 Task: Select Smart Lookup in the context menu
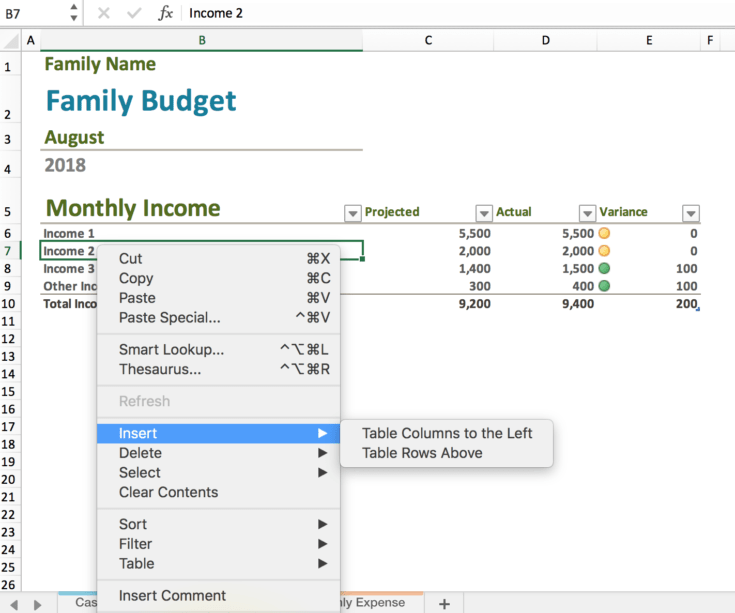[218, 349]
